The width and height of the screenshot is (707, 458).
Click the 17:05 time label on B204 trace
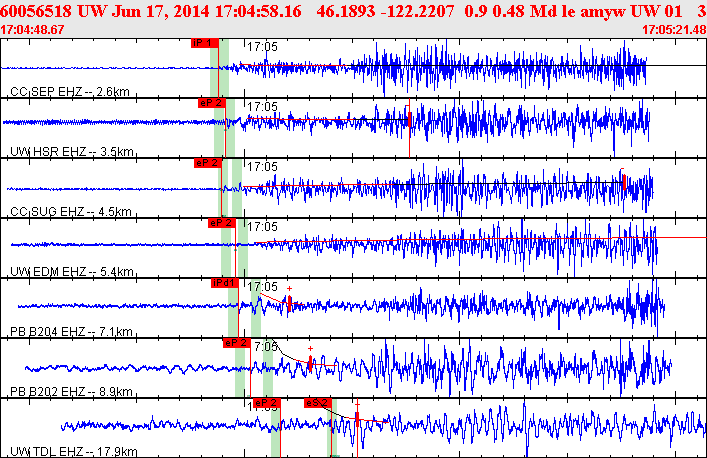[x=262, y=287]
